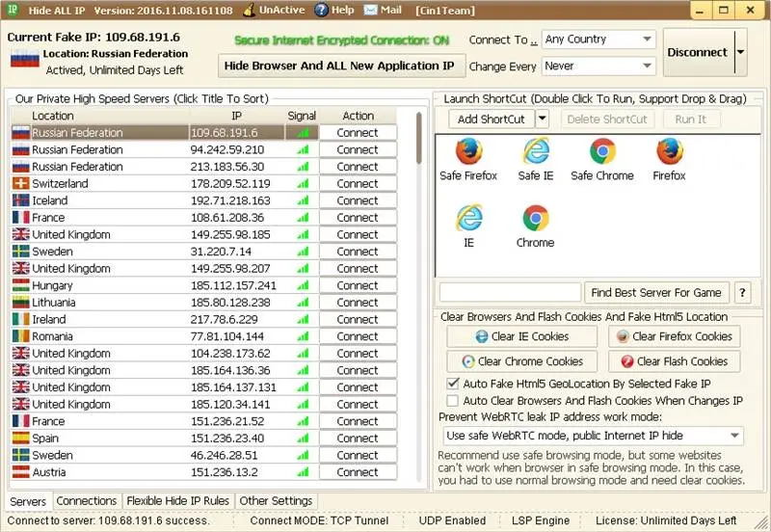Select IP 46.246.28.51 Sweden row
This screenshot has width=771, height=532.
pos(224,455)
